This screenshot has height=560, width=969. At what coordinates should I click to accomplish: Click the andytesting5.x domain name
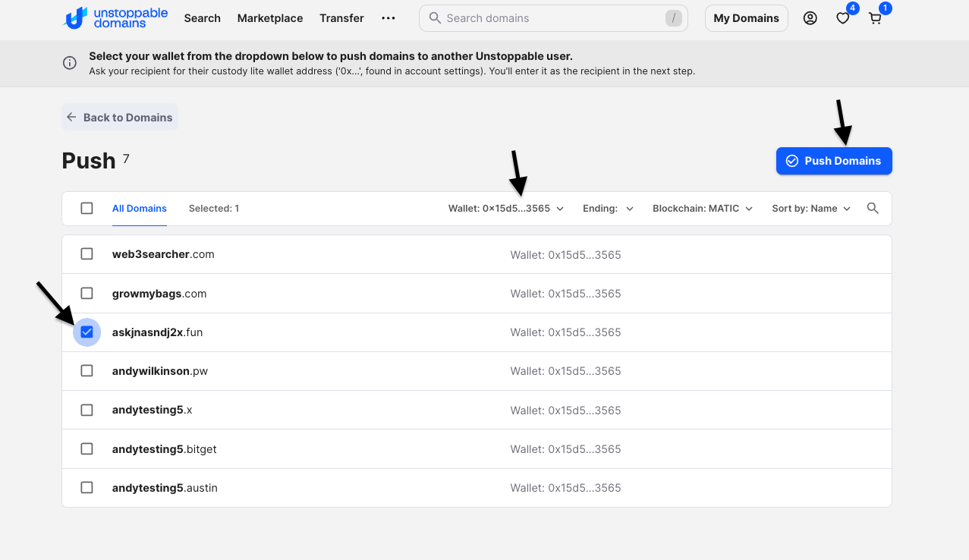click(x=152, y=410)
